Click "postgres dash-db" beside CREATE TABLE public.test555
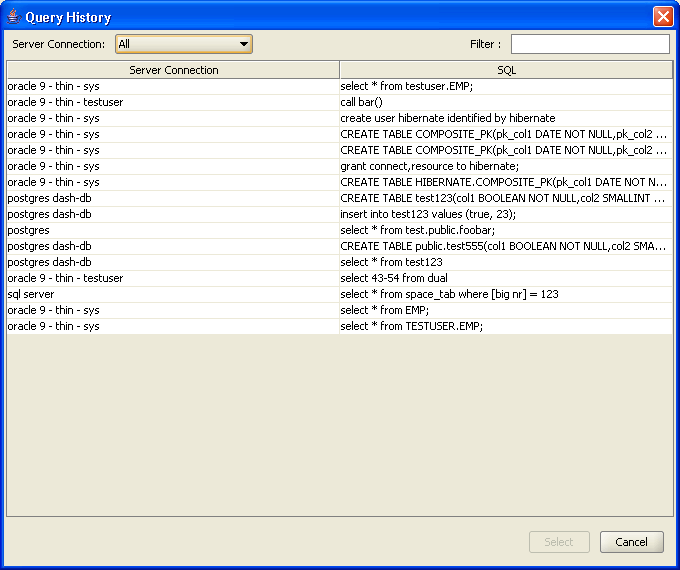The width and height of the screenshot is (680, 570). coord(173,246)
